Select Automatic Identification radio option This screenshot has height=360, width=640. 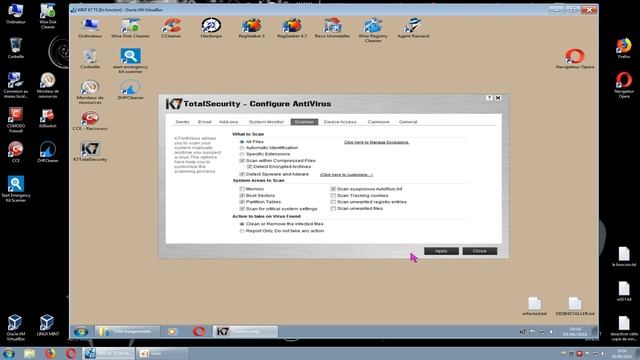pos(242,148)
